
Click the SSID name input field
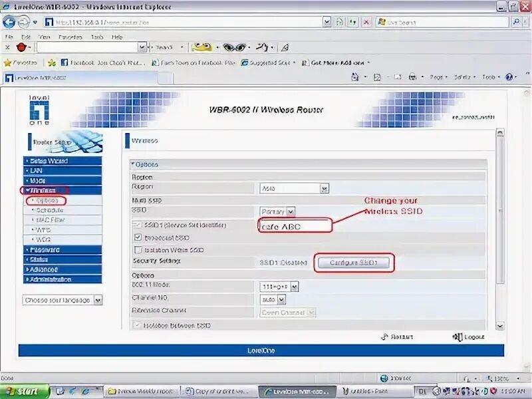tap(295, 226)
